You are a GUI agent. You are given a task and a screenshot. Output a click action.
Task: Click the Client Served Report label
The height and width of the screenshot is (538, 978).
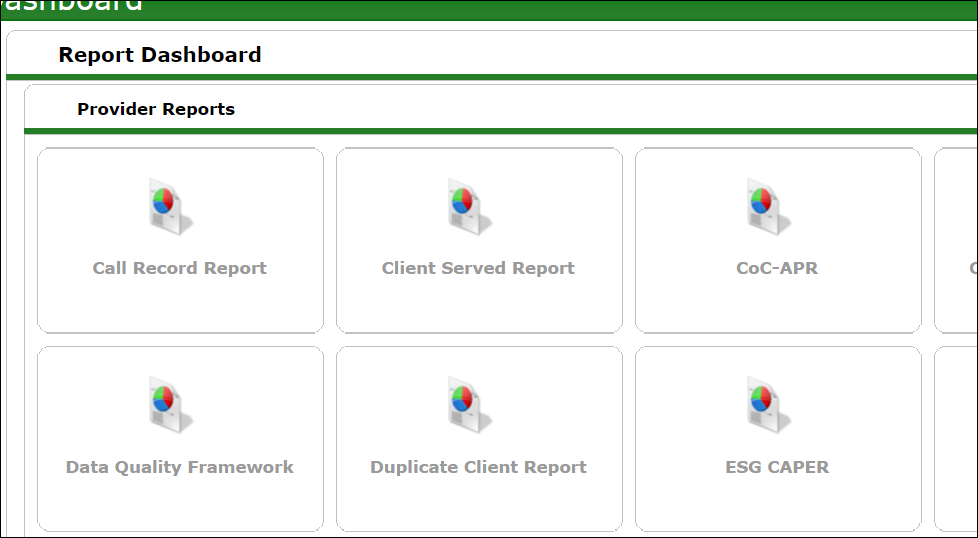478,268
